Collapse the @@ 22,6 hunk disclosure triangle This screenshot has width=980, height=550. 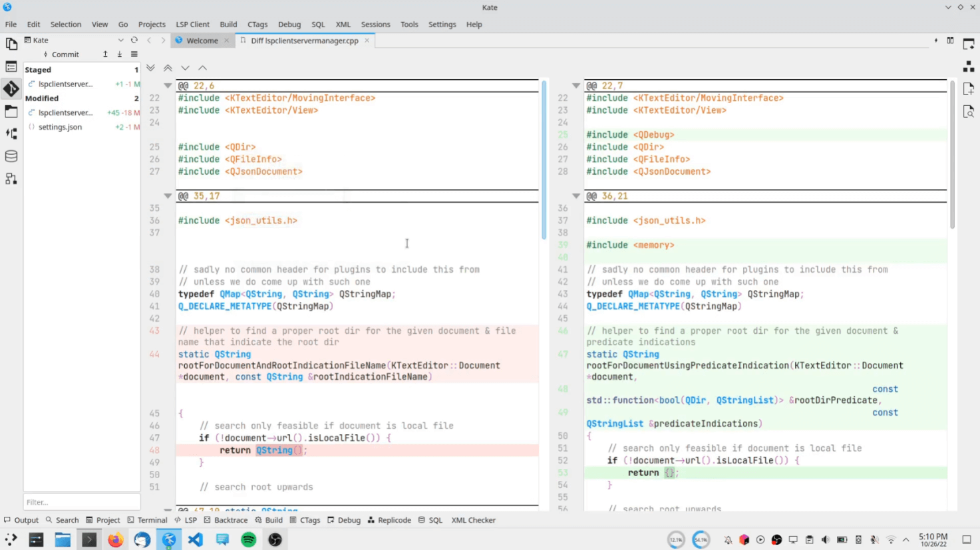168,85
